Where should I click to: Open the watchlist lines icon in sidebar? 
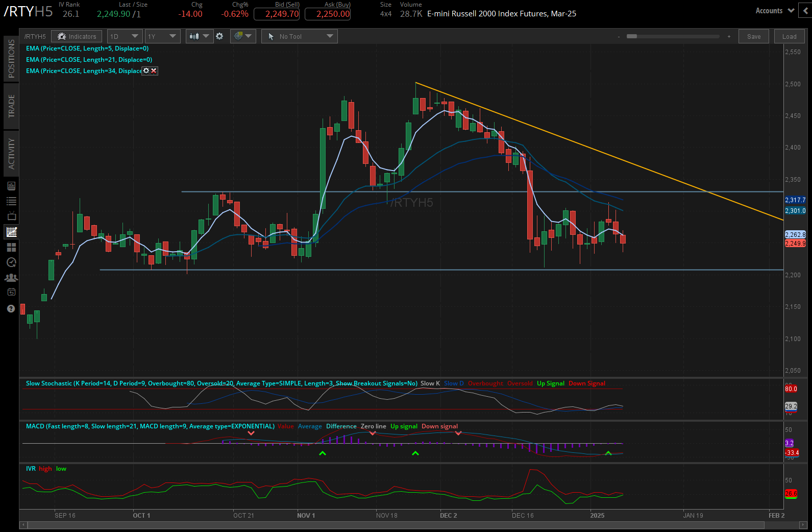click(x=11, y=201)
